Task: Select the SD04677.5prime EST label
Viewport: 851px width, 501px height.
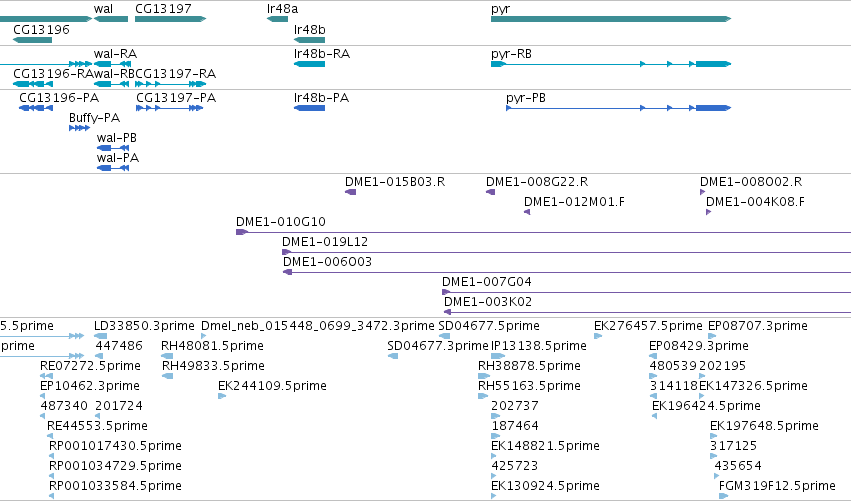Action: [x=489, y=326]
